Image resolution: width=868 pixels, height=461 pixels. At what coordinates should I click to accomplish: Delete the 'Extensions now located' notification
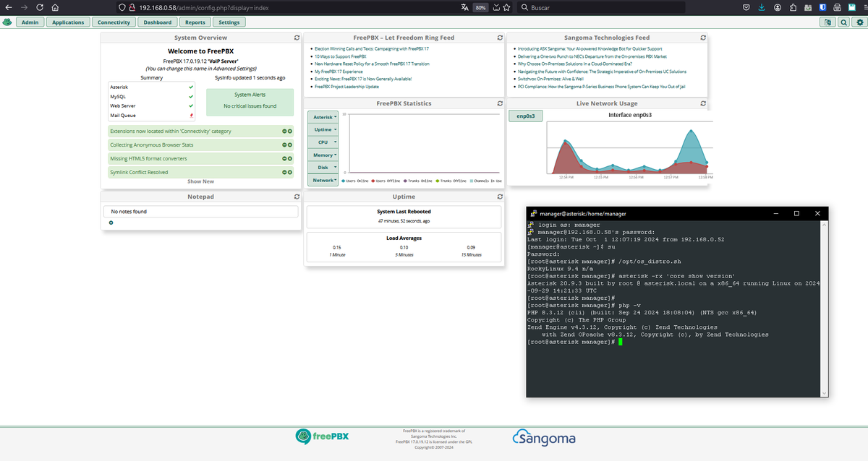click(289, 131)
